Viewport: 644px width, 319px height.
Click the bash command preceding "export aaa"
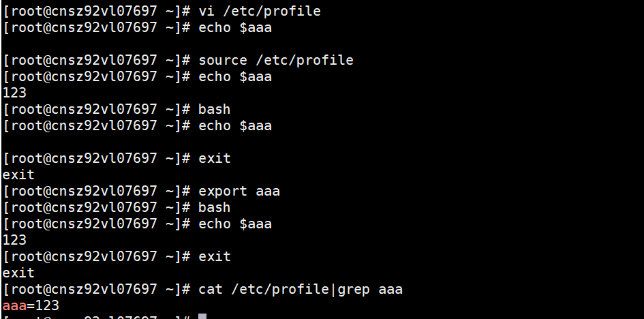tap(214, 109)
